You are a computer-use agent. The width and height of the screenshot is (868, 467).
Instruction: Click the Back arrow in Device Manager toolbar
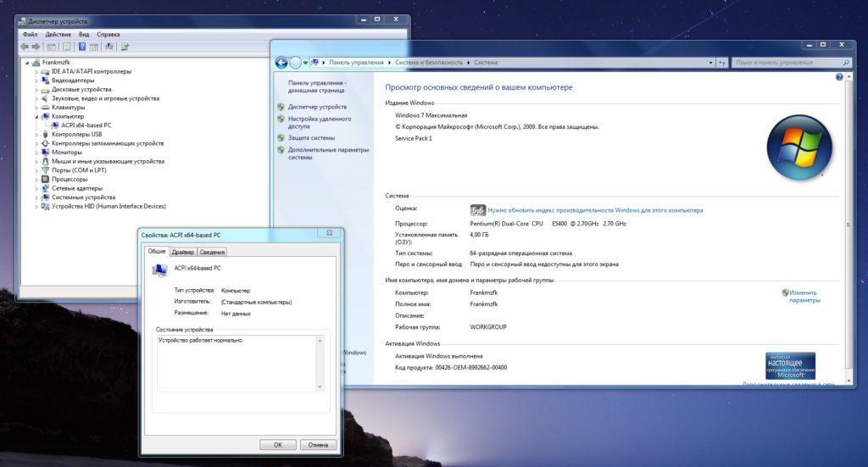(25, 47)
